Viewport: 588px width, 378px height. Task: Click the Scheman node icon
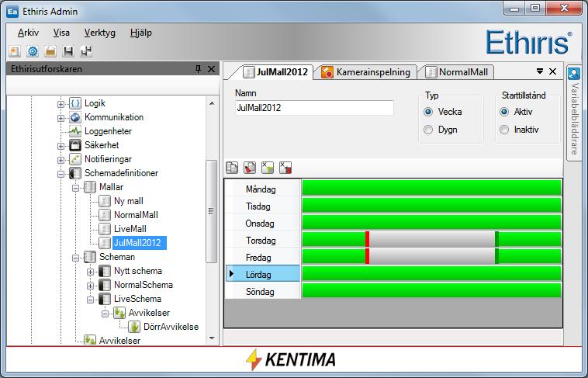coord(90,257)
